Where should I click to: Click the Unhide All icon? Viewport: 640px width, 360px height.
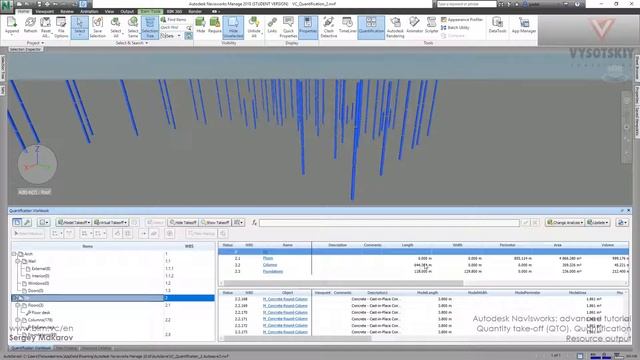tap(254, 26)
